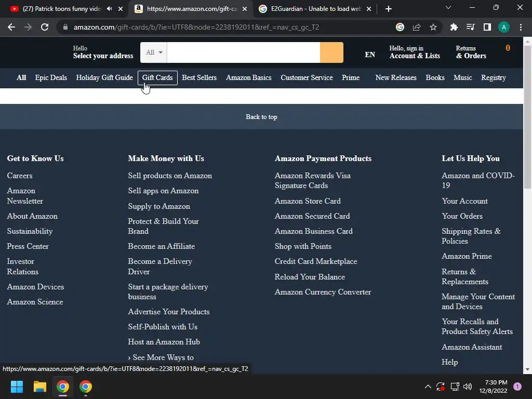
Task: Open the footer Help link
Action: coord(449,362)
